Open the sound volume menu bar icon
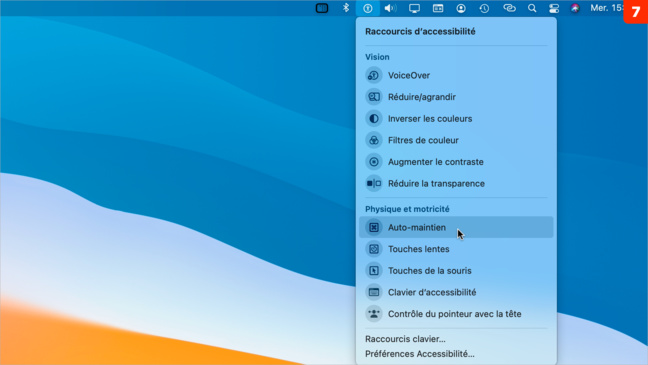648x365 pixels. pyautogui.click(x=390, y=8)
